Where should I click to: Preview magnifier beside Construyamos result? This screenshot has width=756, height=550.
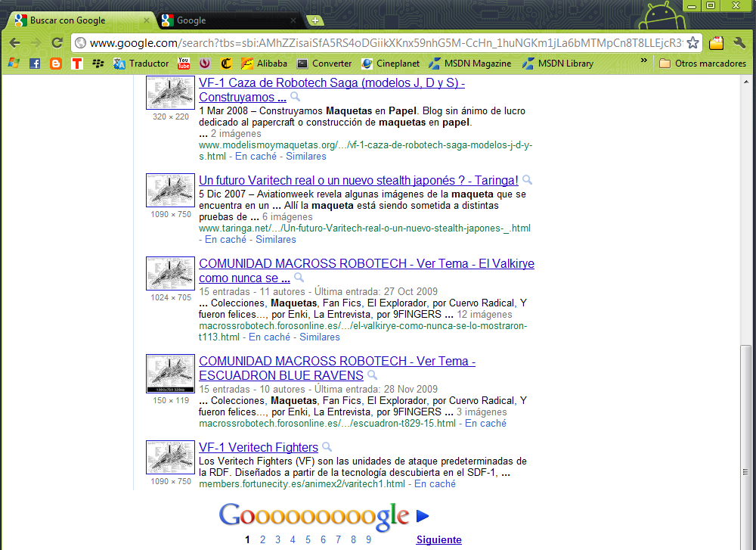click(x=295, y=97)
